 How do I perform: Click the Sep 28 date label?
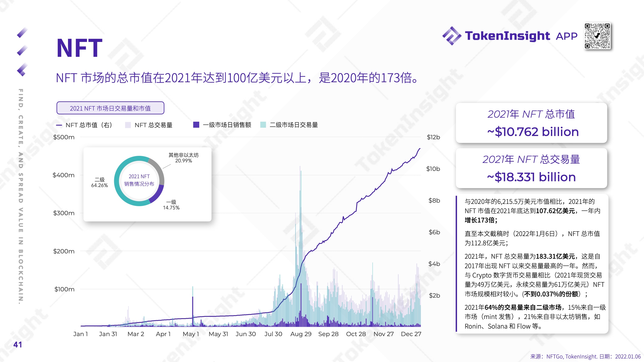pyautogui.click(x=328, y=334)
